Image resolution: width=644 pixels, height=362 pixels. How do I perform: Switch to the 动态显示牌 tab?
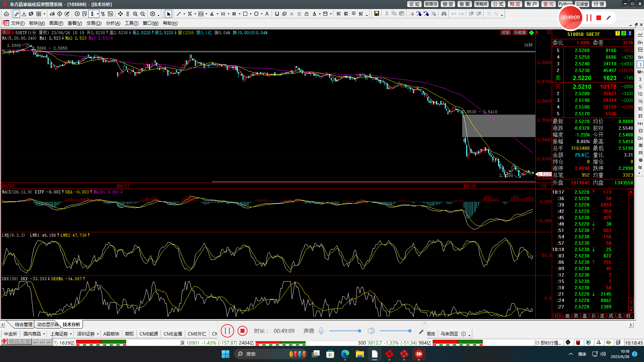click(x=48, y=324)
